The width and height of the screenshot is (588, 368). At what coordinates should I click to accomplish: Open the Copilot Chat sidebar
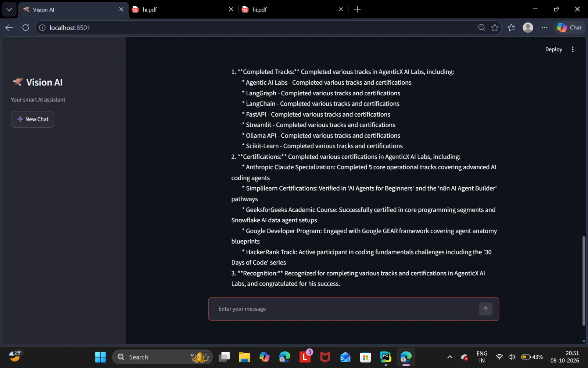coord(569,28)
